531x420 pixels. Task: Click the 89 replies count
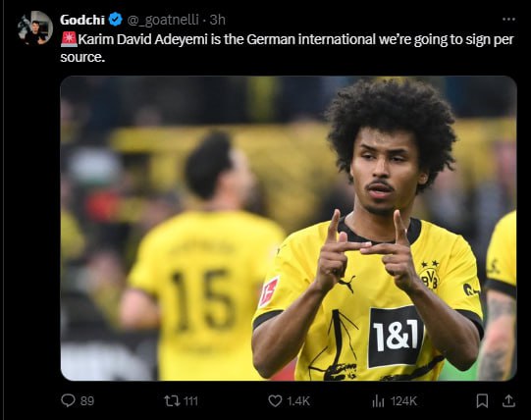pos(87,401)
